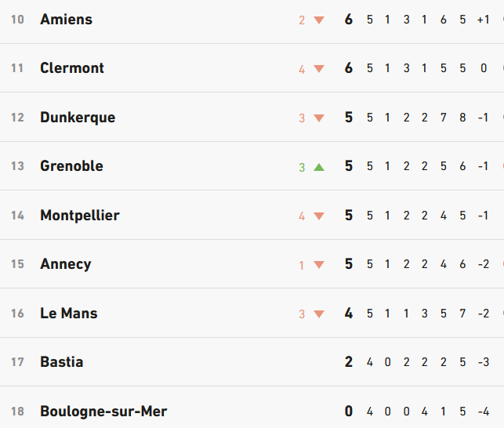Click the rank number 13 for Grenoble
Screen dimensions: 504x428
click(17, 166)
